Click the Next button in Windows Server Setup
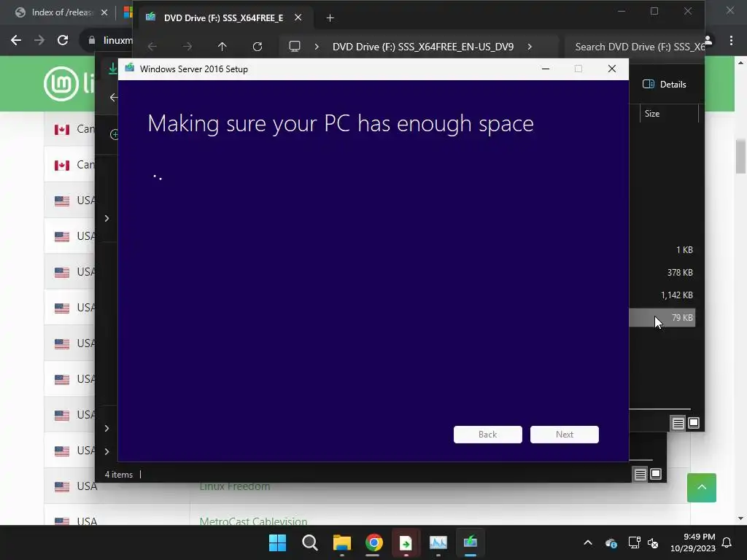 point(564,435)
